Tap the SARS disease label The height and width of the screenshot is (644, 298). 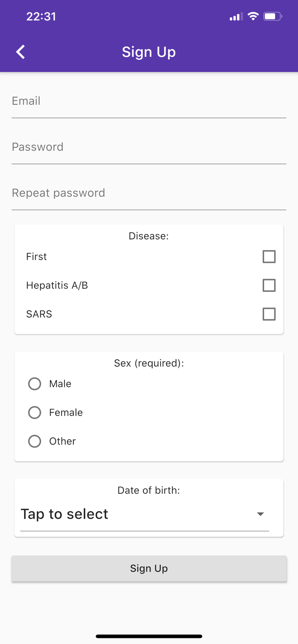click(x=39, y=314)
